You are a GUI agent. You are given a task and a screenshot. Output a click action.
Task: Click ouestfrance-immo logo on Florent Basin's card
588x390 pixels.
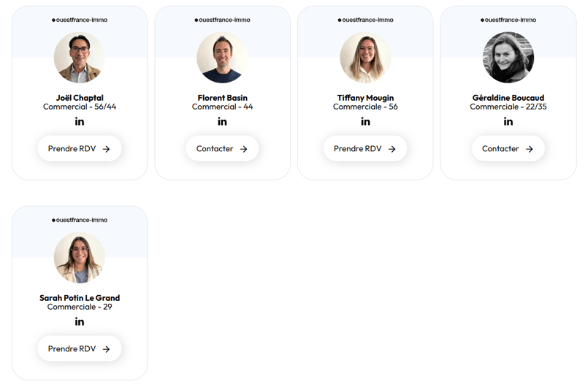click(x=222, y=20)
